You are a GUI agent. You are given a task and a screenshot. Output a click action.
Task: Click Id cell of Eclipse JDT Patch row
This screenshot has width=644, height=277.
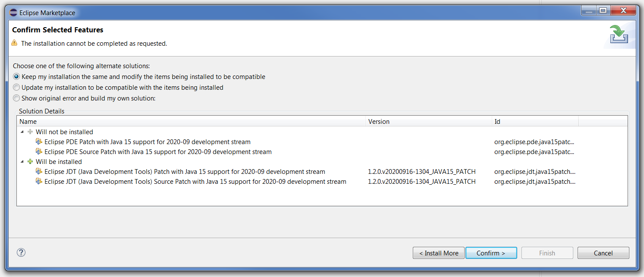[535, 171]
